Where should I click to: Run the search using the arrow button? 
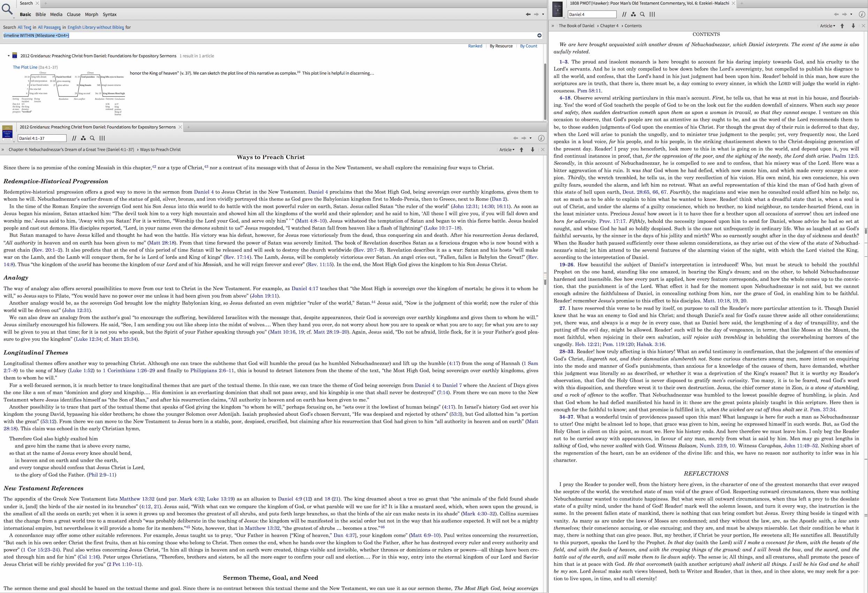pyautogui.click(x=539, y=36)
